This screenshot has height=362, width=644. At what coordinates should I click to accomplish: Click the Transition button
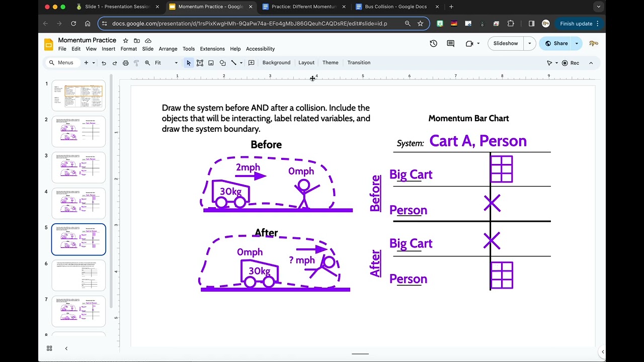coord(359,63)
